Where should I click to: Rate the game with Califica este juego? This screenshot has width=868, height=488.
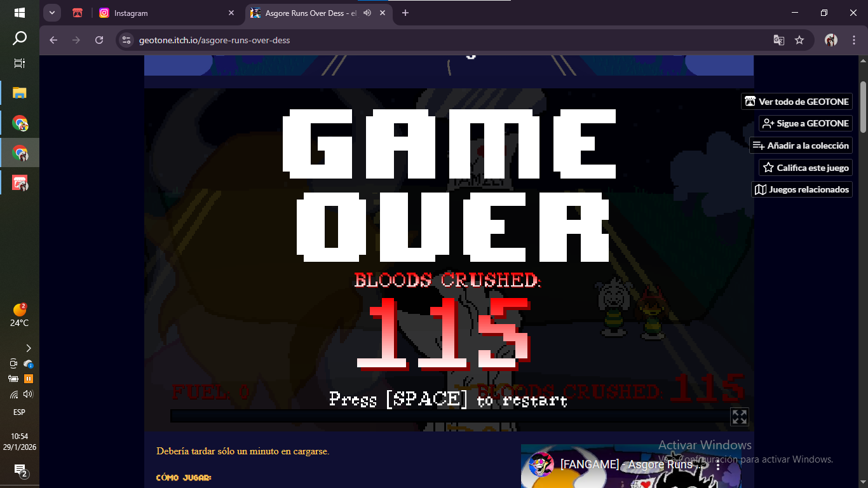tap(806, 168)
